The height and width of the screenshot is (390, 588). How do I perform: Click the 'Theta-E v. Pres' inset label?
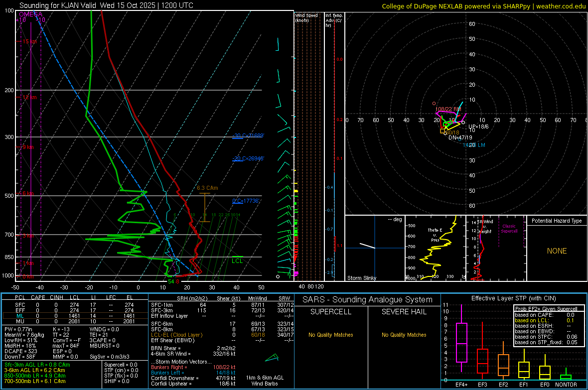(x=435, y=235)
